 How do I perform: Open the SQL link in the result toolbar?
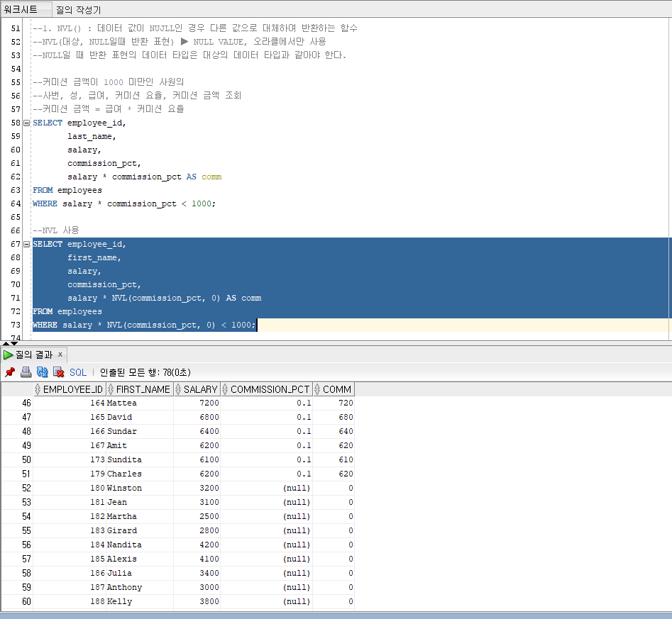[78, 372]
